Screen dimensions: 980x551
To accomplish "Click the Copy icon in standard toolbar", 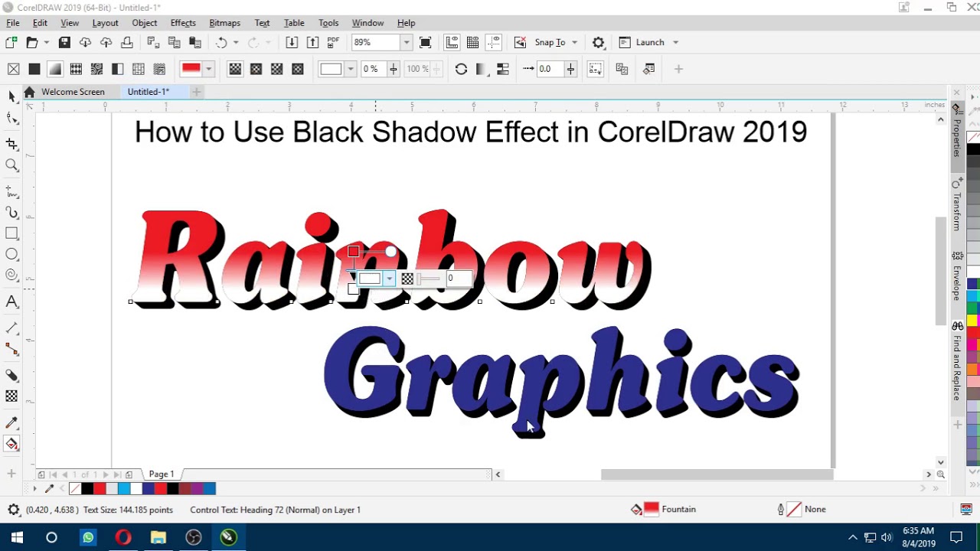I will [174, 42].
